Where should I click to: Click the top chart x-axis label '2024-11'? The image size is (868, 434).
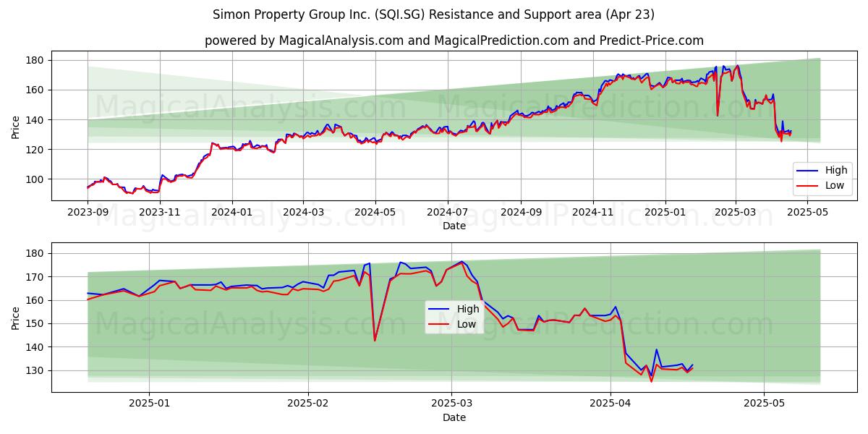[x=592, y=213]
